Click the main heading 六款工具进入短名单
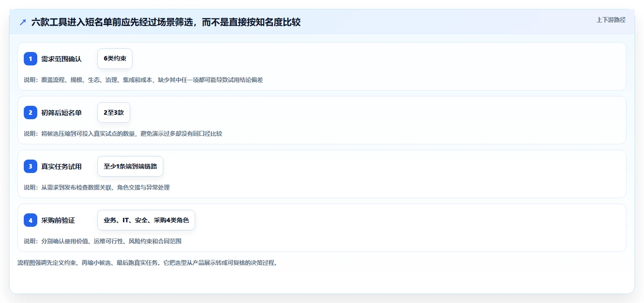 click(x=166, y=22)
